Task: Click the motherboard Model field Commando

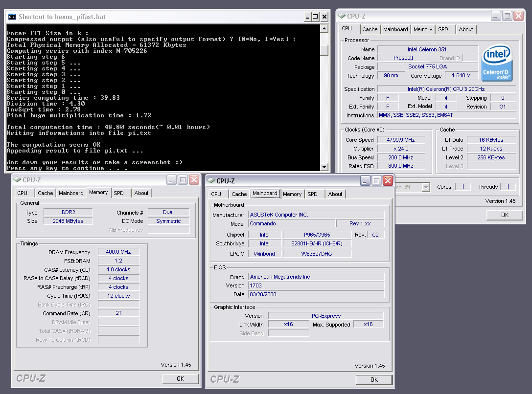Action: tap(292, 223)
